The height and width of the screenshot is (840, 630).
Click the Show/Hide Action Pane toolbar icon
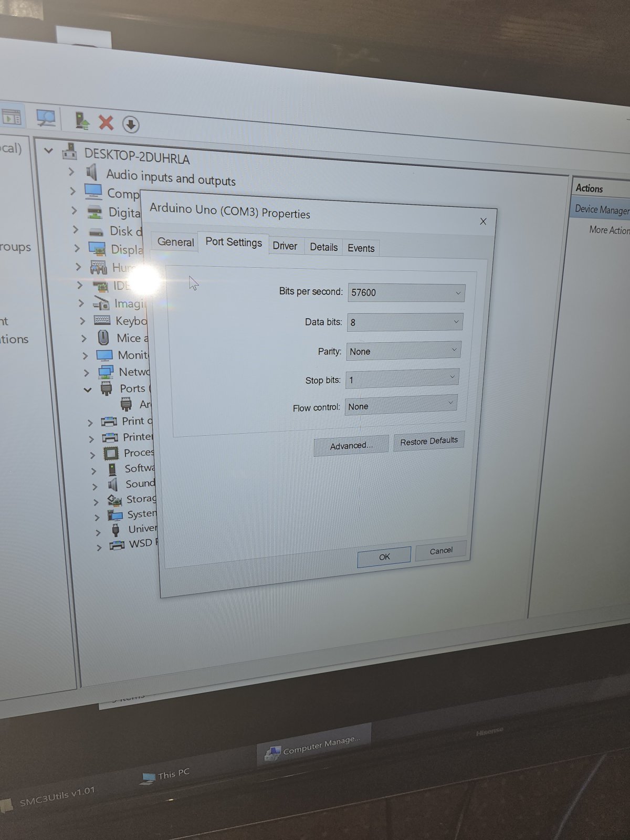[11, 117]
